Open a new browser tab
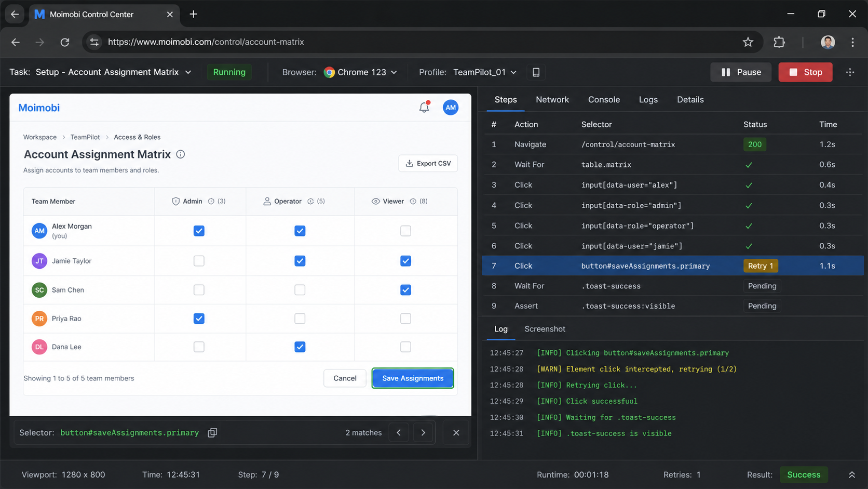The height and width of the screenshot is (489, 868). [193, 14]
